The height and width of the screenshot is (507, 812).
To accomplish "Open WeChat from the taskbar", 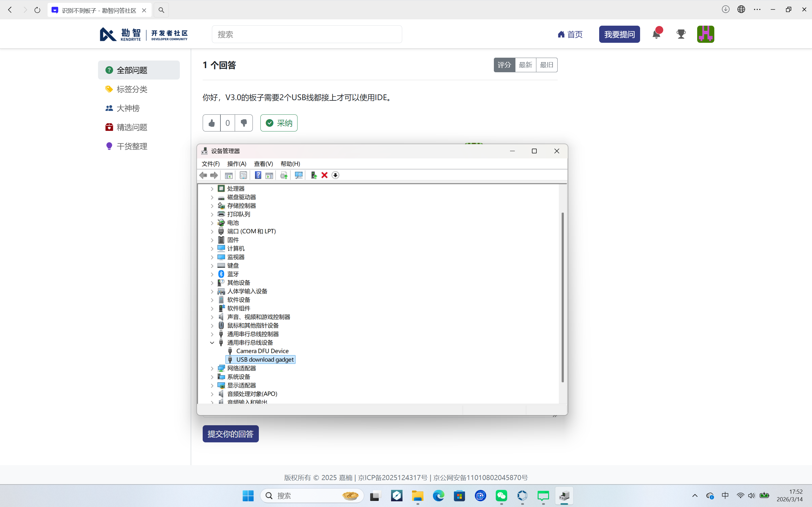I will tap(501, 496).
